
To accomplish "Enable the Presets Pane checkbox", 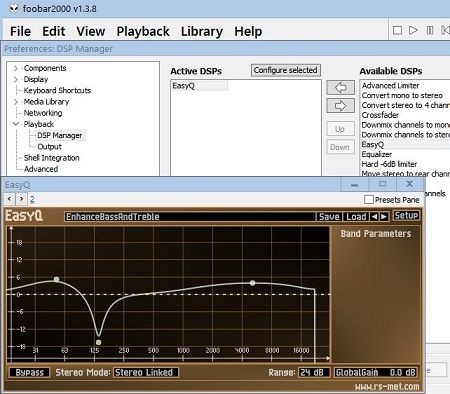I will [x=369, y=200].
